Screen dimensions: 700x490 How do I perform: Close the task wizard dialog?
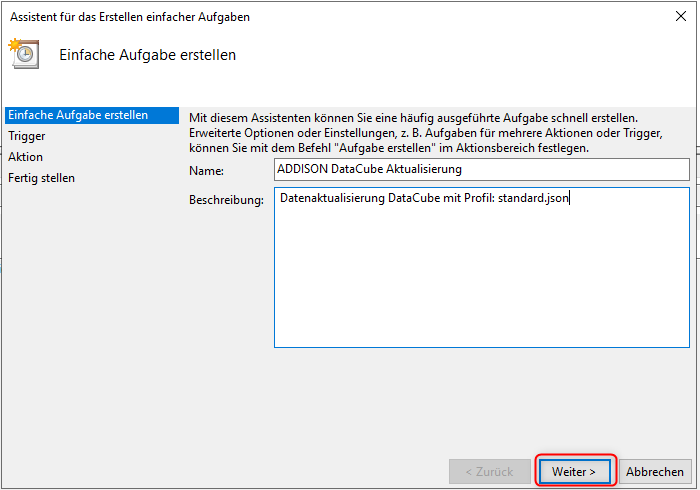(680, 17)
